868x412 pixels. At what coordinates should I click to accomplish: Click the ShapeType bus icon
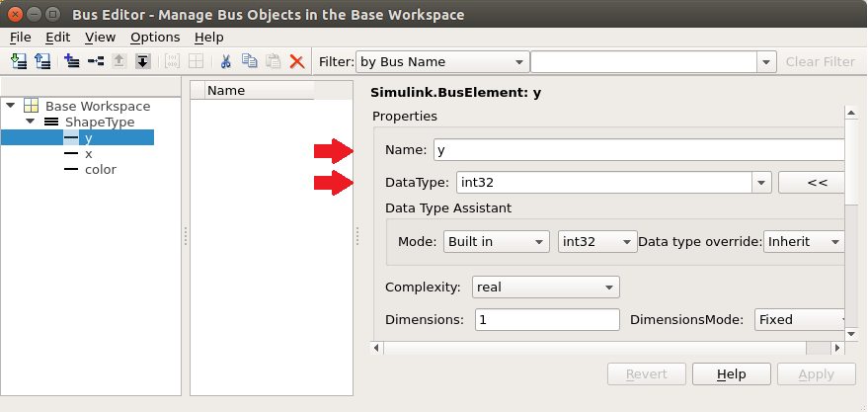(x=51, y=122)
